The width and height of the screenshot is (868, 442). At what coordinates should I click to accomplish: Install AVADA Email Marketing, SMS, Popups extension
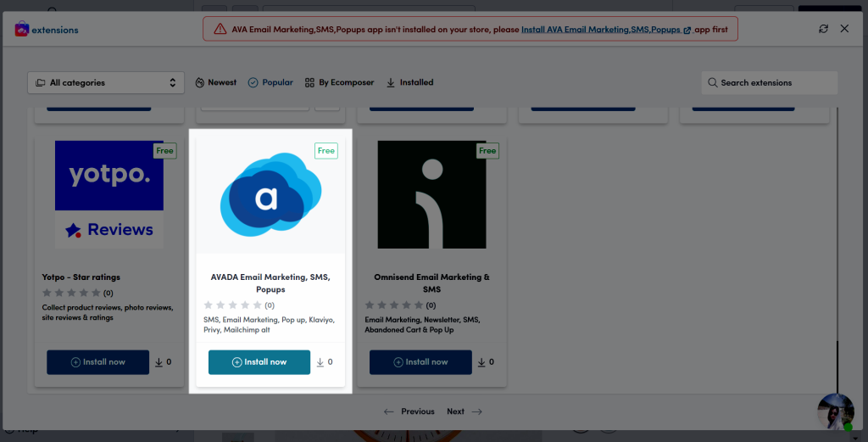(259, 362)
